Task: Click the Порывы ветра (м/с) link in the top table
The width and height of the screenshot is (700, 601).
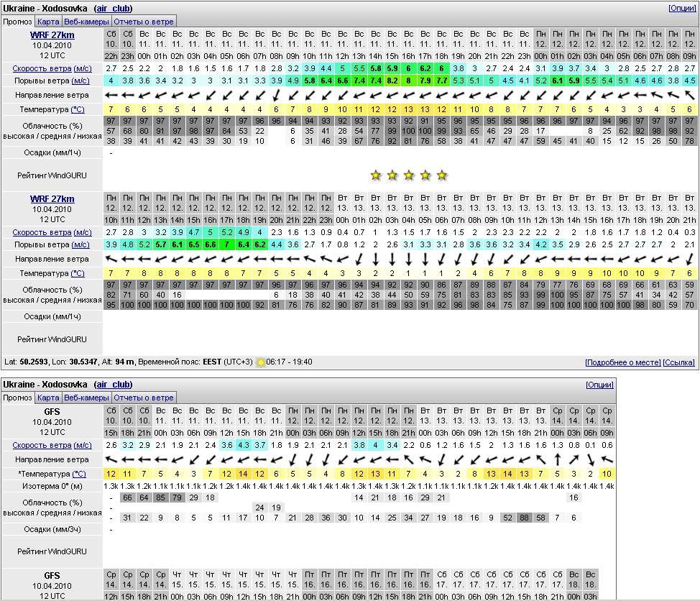Action: click(x=52, y=81)
